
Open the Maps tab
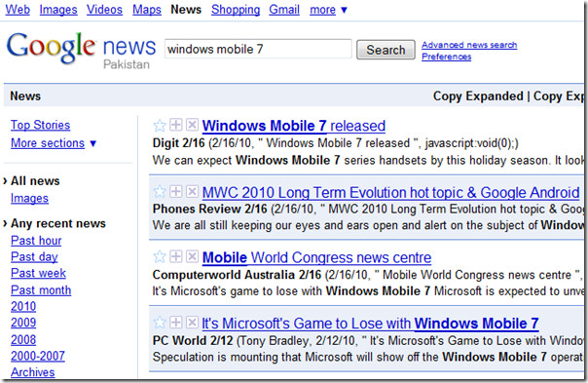coord(147,10)
